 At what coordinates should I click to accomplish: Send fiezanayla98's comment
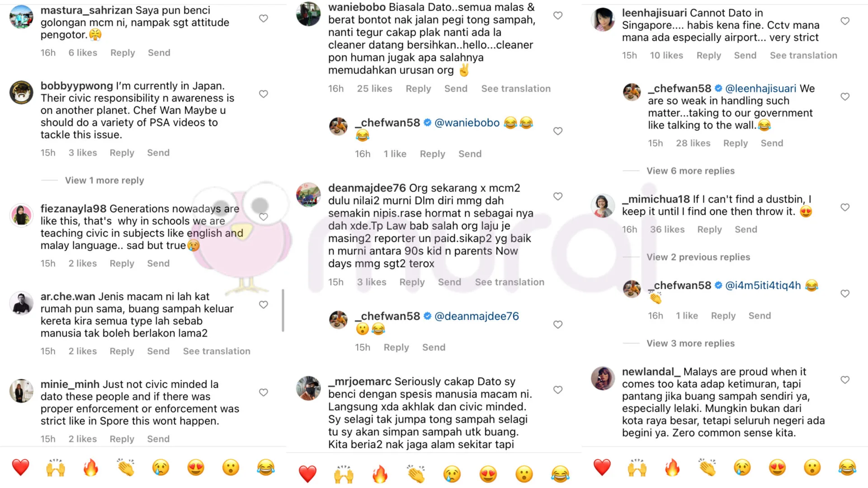point(158,263)
